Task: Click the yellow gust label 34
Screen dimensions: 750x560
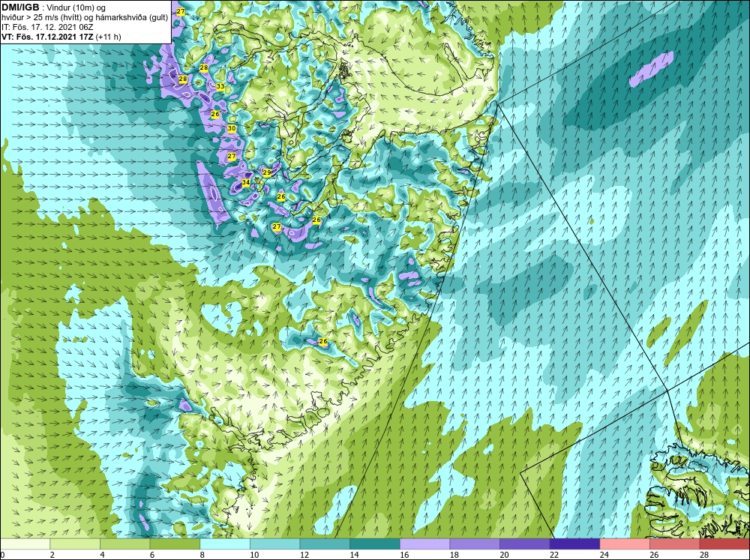Action: click(x=246, y=182)
